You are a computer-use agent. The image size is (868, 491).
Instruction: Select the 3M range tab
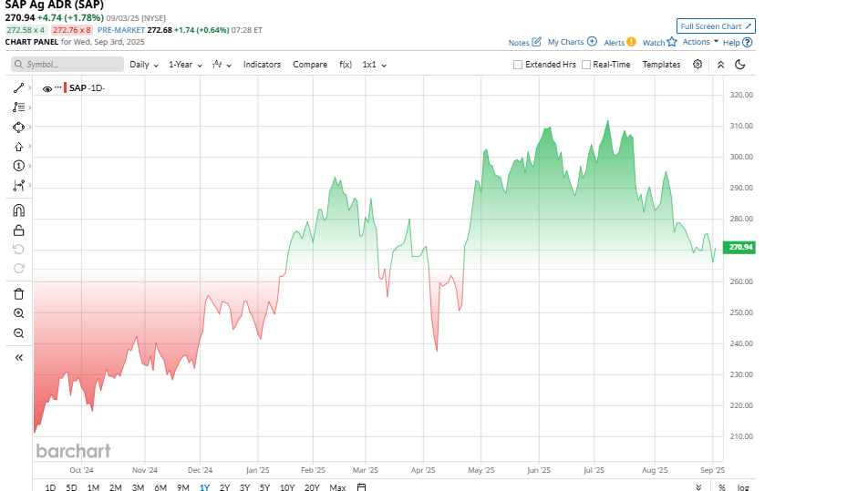(x=138, y=487)
